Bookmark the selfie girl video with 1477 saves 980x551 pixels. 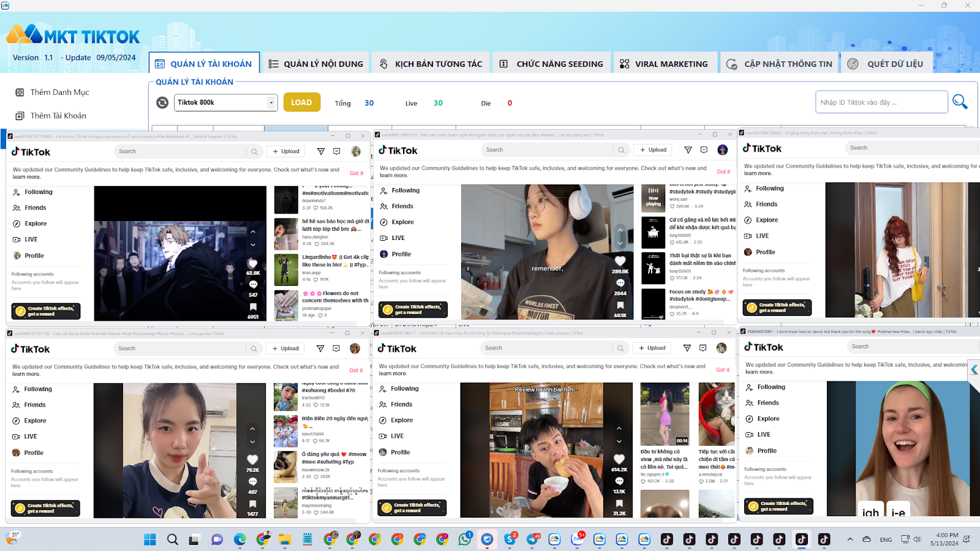tap(252, 504)
